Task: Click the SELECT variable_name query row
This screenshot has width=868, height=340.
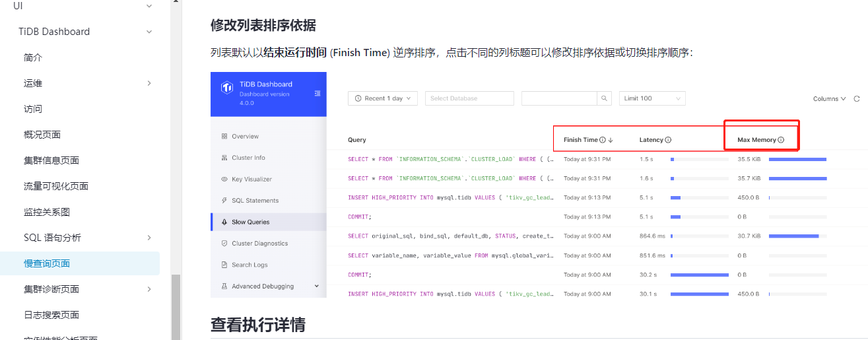Action: coord(451,255)
